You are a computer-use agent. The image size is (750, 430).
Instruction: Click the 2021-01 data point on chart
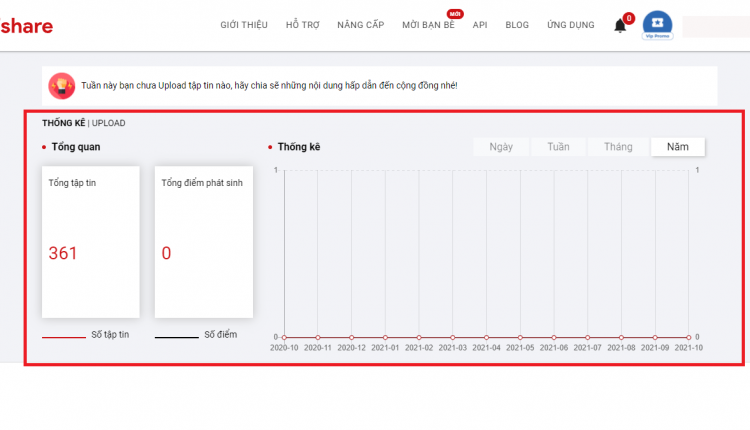pyautogui.click(x=385, y=337)
